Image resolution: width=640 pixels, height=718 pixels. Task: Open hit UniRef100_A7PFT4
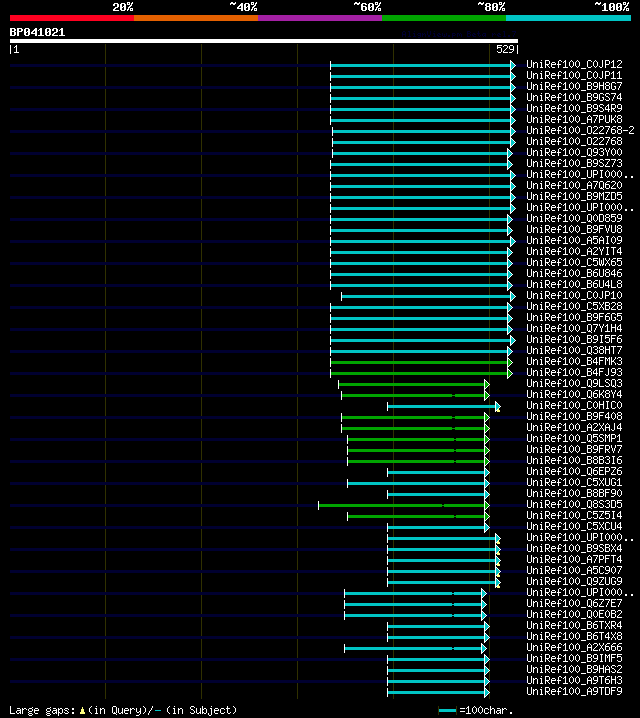pos(574,559)
